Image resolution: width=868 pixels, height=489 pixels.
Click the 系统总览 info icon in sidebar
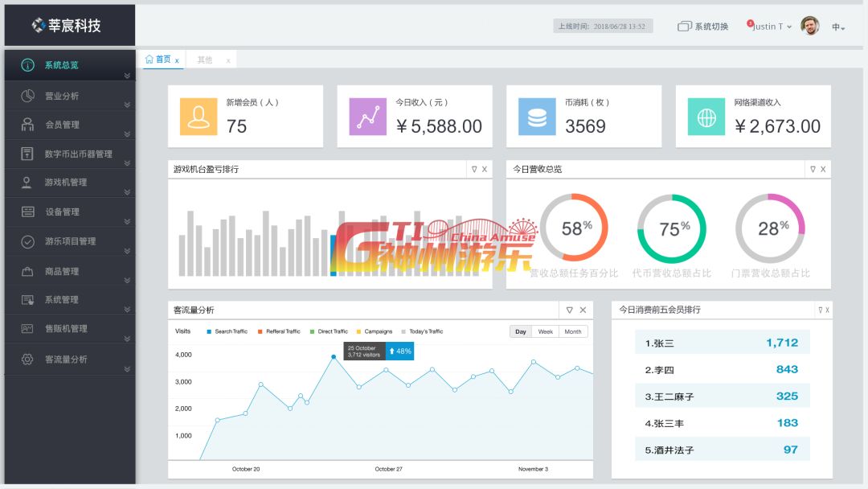(27, 65)
